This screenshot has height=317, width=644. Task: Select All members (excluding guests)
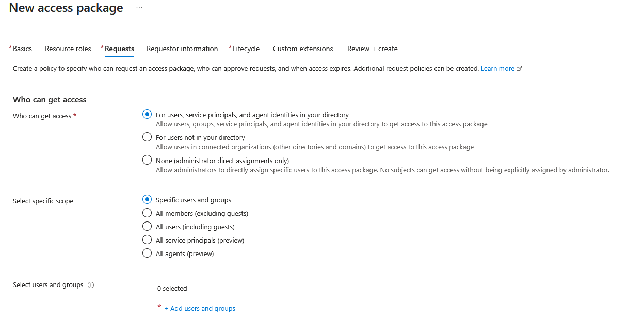coord(147,213)
